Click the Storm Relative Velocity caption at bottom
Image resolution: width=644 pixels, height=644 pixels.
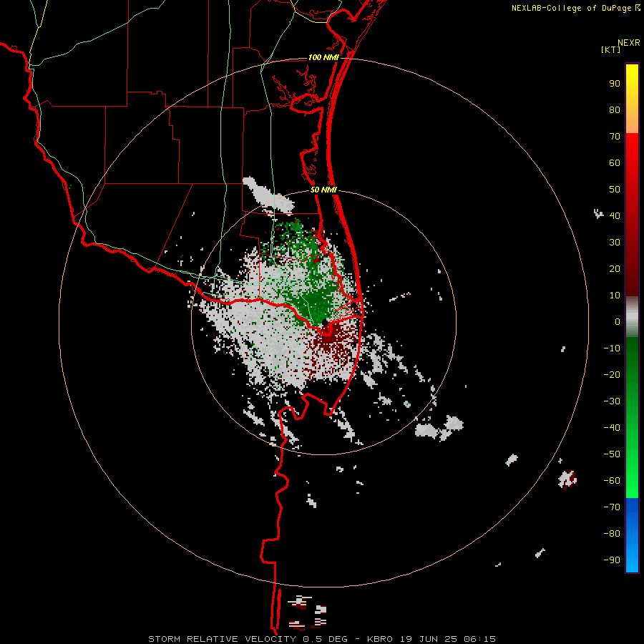click(x=321, y=639)
